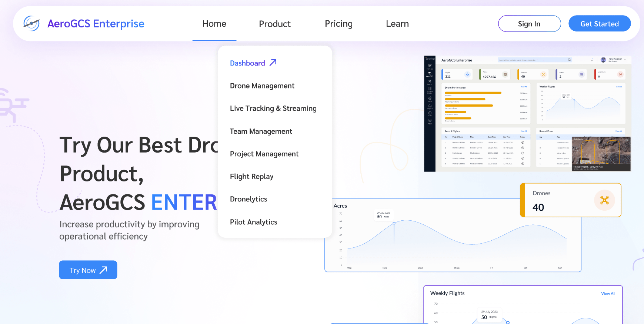Select Live Tracking & Streaming menu entry

coord(273,108)
